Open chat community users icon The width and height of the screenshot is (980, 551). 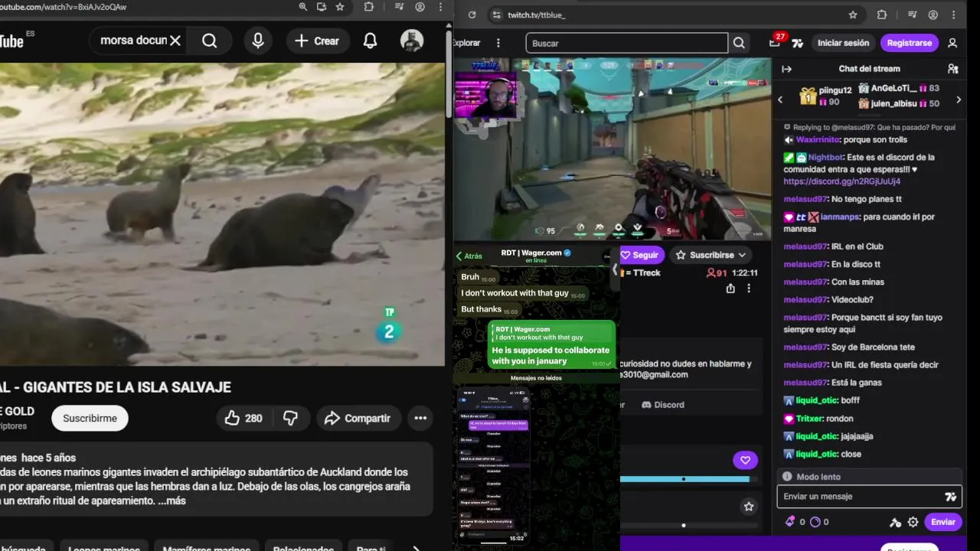point(952,69)
